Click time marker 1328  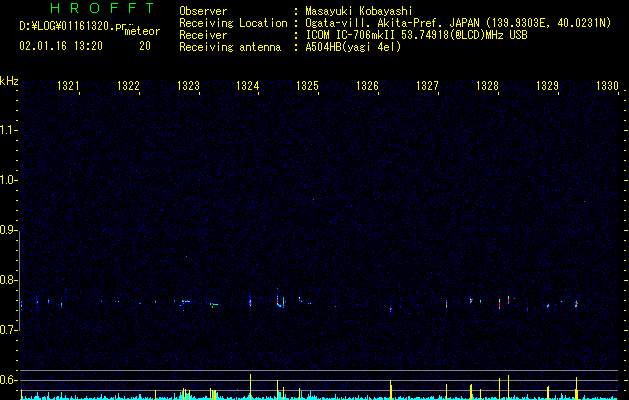pos(487,86)
